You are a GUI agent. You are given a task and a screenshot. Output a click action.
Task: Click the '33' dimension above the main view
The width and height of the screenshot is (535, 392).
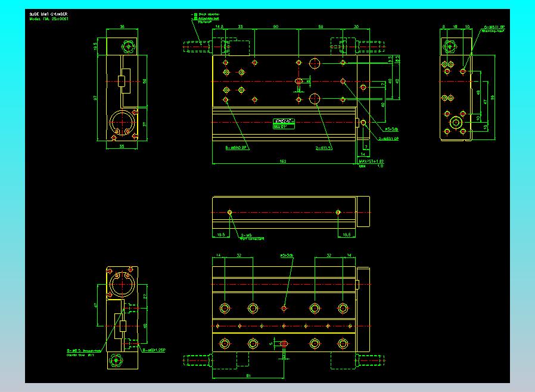240,26
